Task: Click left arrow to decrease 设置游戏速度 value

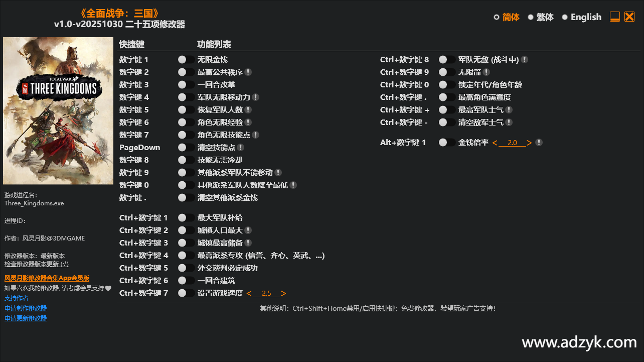Action: 249,293
